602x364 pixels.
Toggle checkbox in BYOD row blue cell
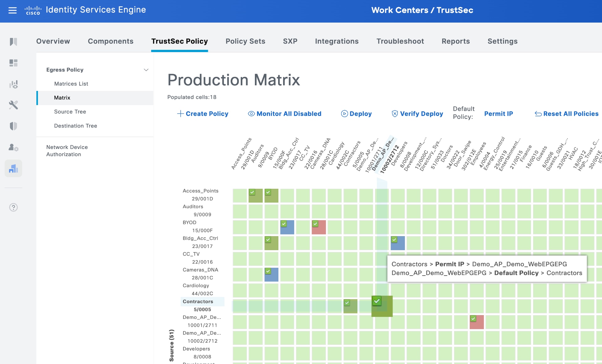tap(284, 224)
